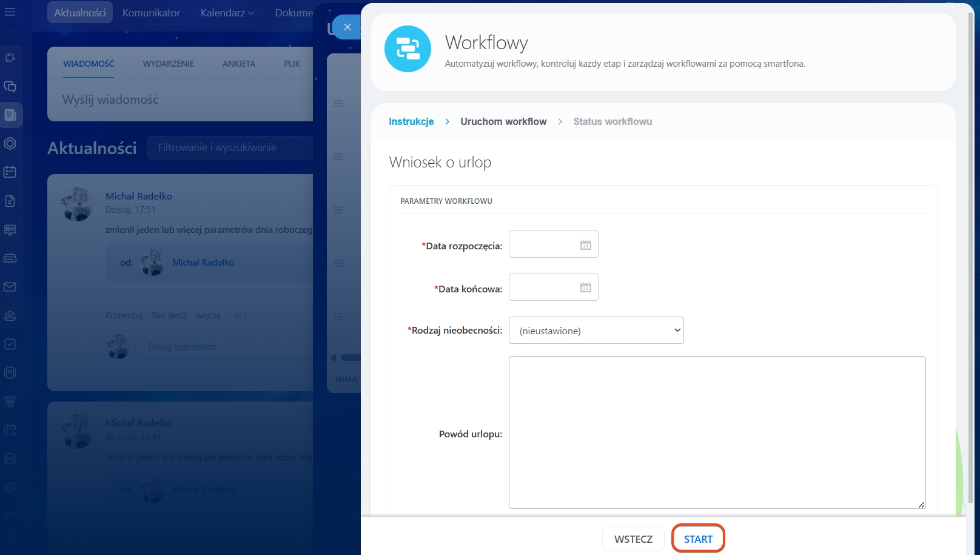
Task: Click the views eye icon on today's post
Action: (237, 316)
